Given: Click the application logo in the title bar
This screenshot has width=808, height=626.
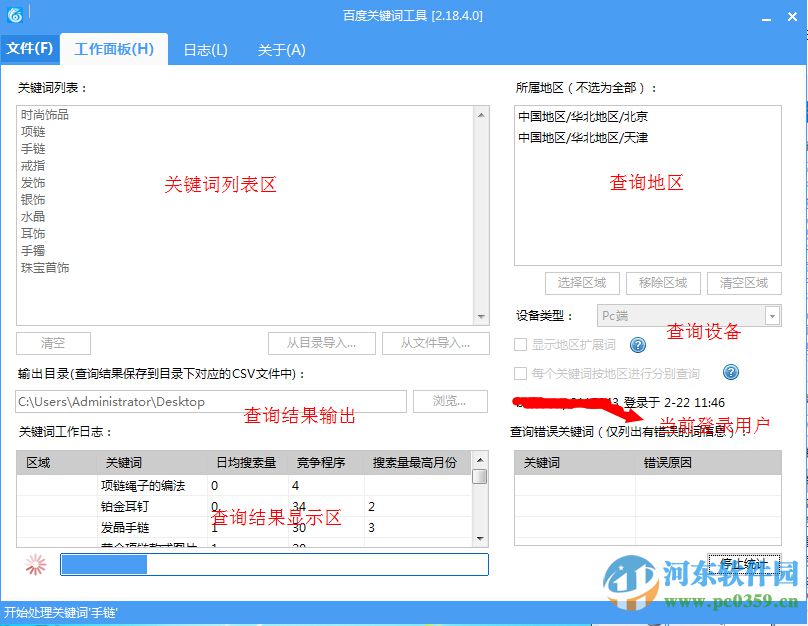Looking at the screenshot, I should pos(14,13).
